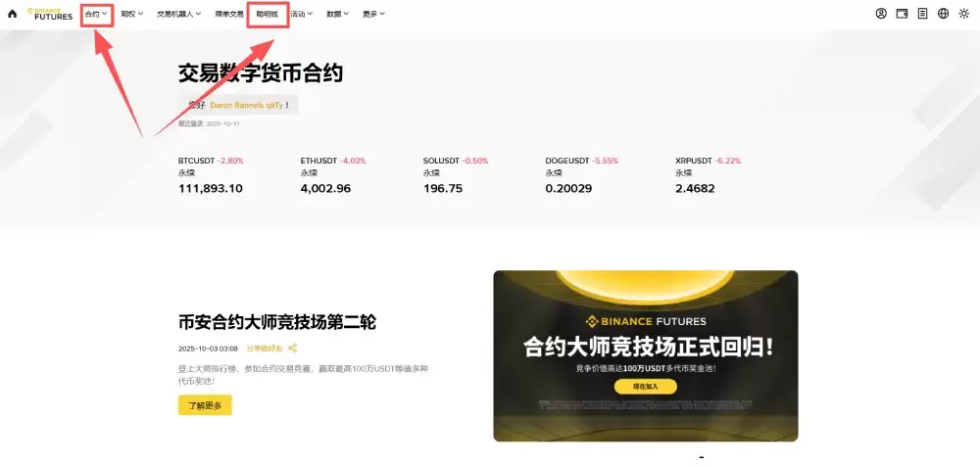Open the user account profile icon

[x=881, y=14]
